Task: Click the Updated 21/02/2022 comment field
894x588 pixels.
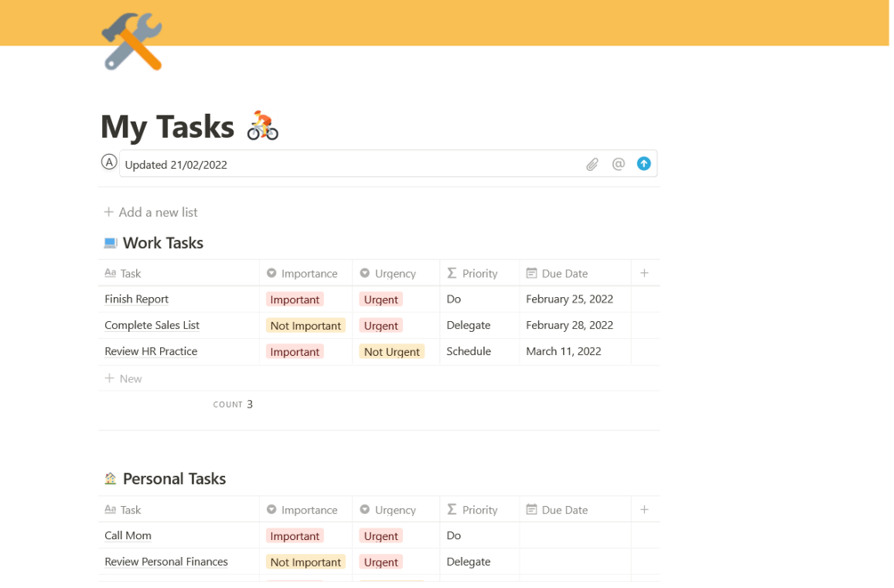Action: coord(347,165)
